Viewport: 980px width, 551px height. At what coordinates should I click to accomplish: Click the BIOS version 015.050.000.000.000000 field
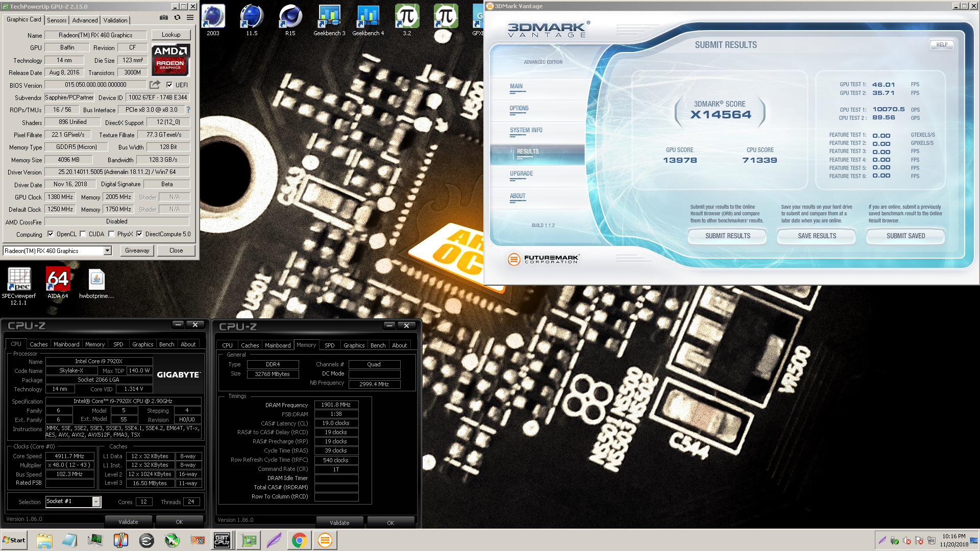coord(95,85)
